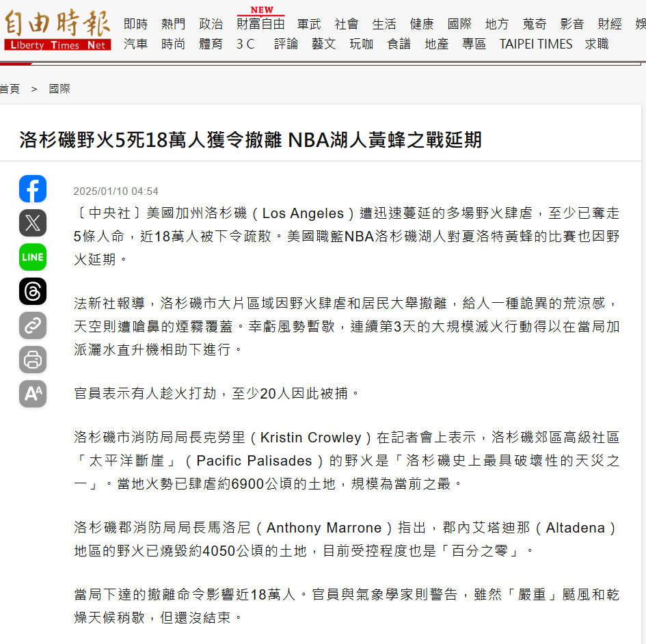Open 地產 real estate section
This screenshot has width=646, height=644.
pyautogui.click(x=437, y=44)
